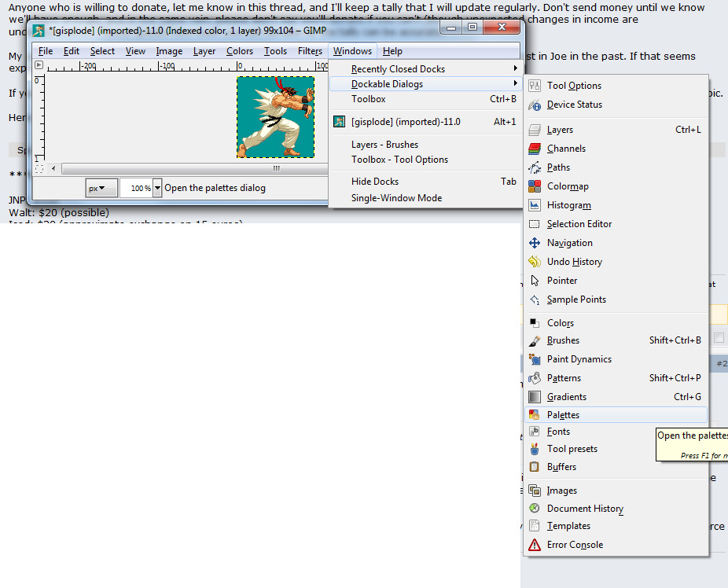
Task: Open Tool Options dockable dialog
Action: [x=616, y=86]
